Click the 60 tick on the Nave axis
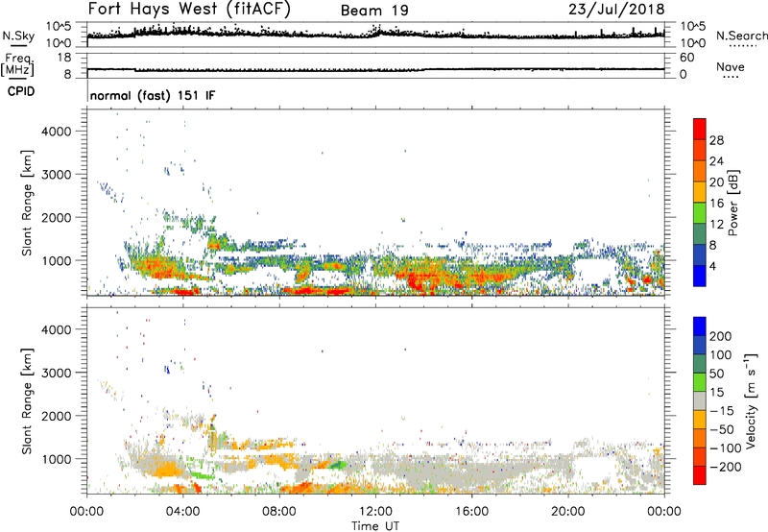768x532 pixels. 687,58
